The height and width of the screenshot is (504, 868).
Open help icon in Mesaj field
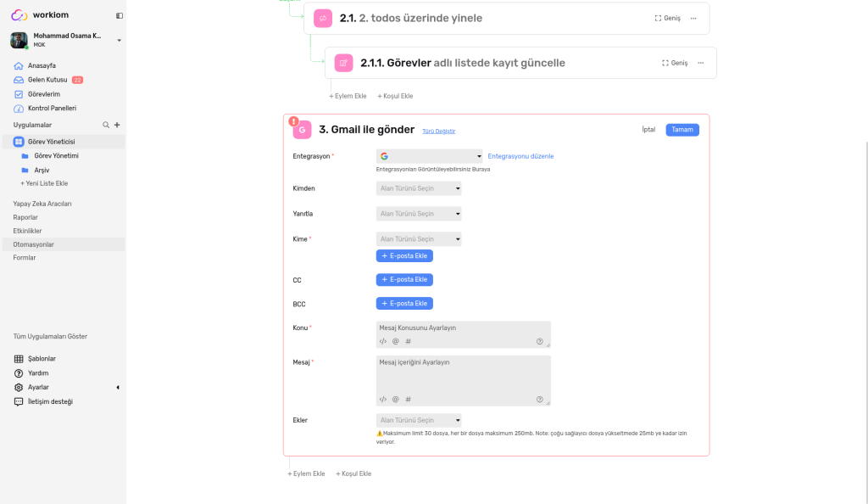point(540,400)
